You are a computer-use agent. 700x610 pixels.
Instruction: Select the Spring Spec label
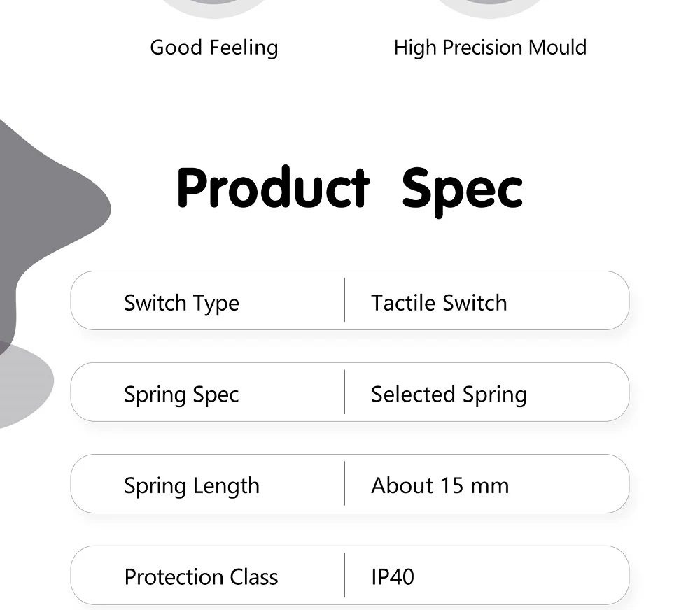coord(181,395)
